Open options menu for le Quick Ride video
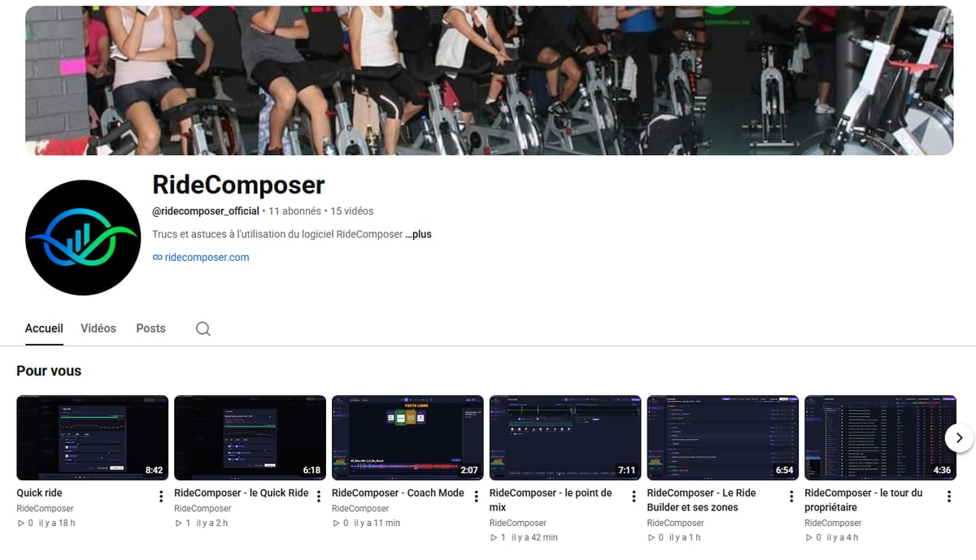This screenshot has width=976, height=560. click(319, 496)
